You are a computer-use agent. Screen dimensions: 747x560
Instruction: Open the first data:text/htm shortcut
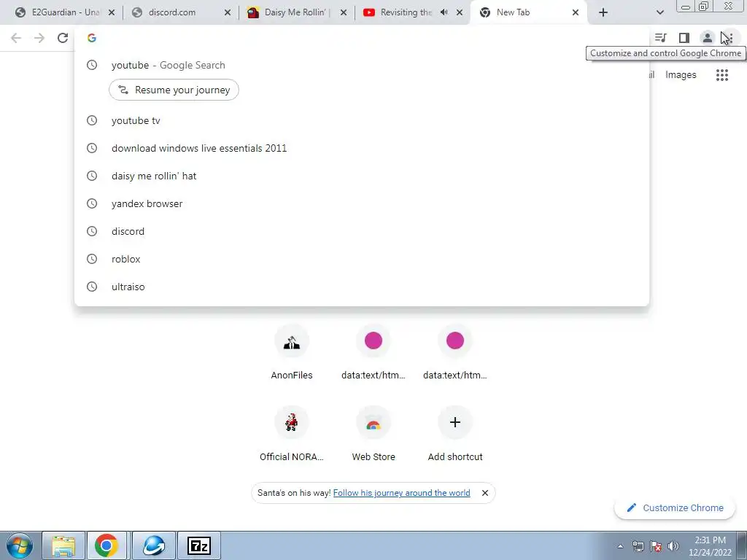coord(373,354)
